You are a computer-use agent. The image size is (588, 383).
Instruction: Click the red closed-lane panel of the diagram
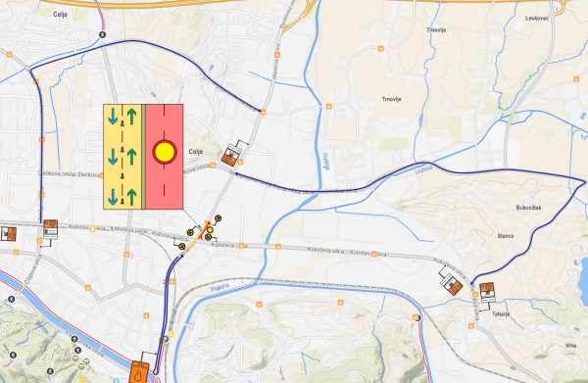[165, 157]
